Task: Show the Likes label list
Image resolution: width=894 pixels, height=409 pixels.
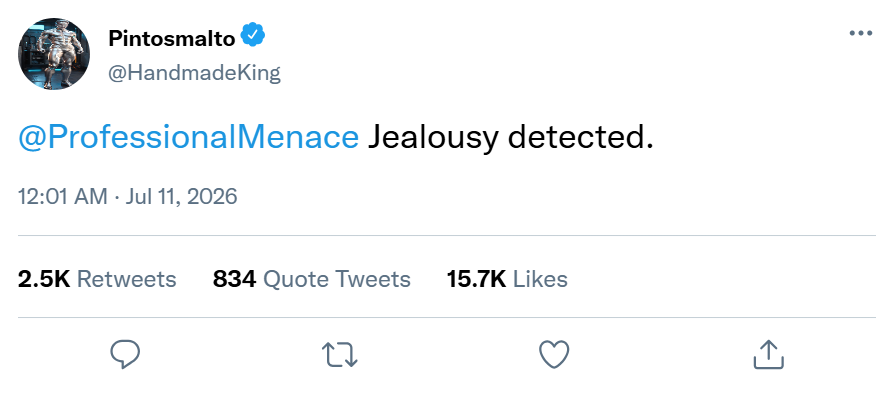Action: pos(541,280)
